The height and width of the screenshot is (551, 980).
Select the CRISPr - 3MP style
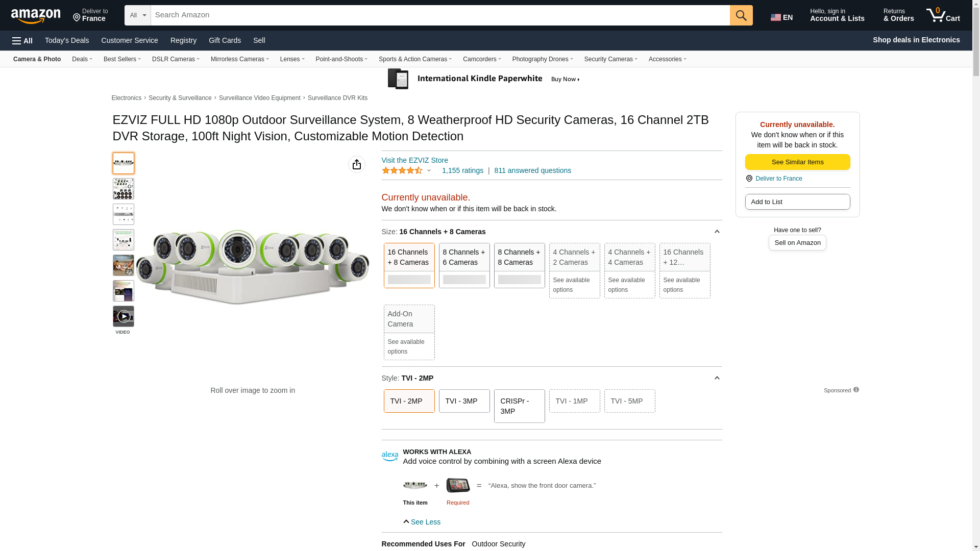tap(519, 406)
